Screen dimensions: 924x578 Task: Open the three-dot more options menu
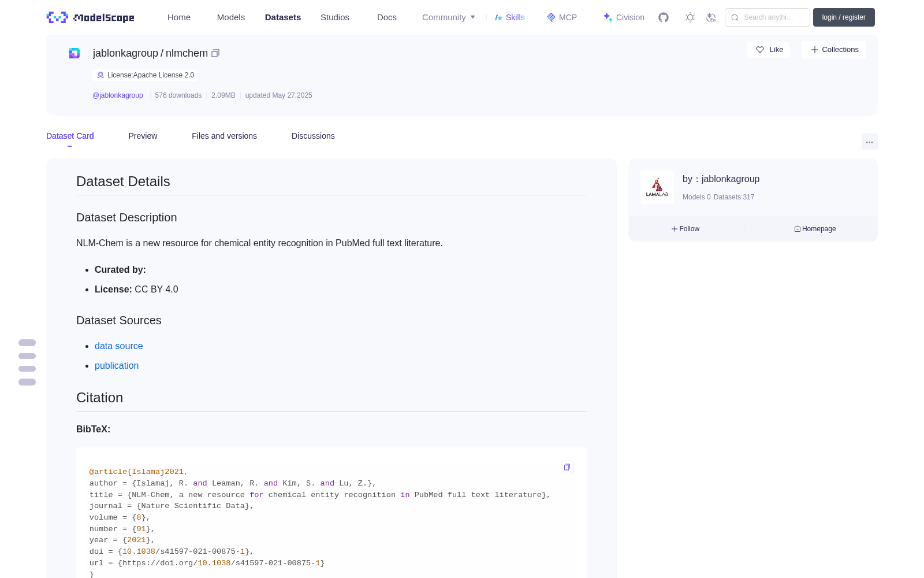(x=869, y=142)
